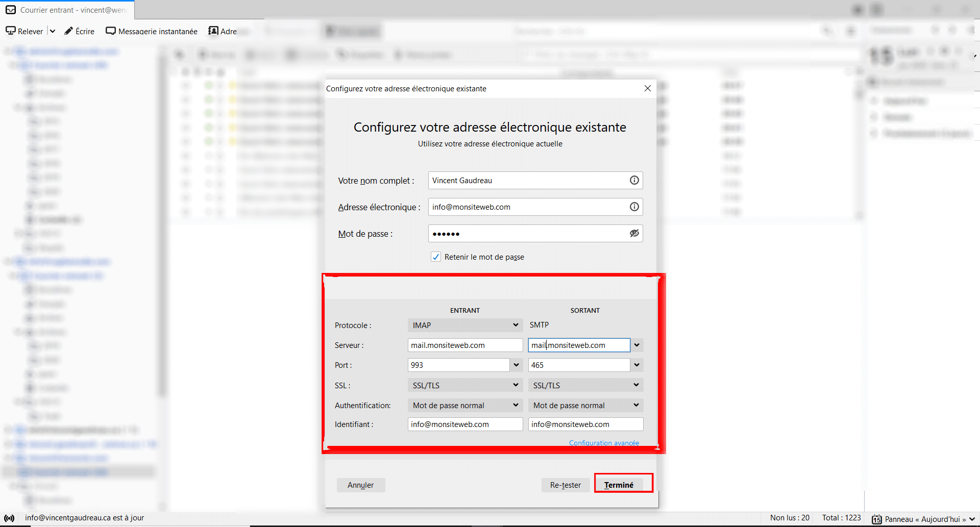Click the incoming server input field
This screenshot has width=980, height=527.
point(464,345)
